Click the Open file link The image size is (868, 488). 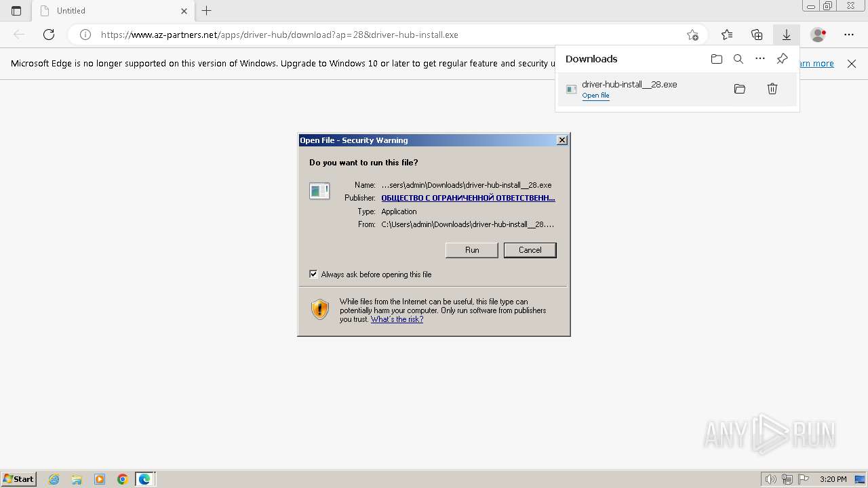[595, 96]
